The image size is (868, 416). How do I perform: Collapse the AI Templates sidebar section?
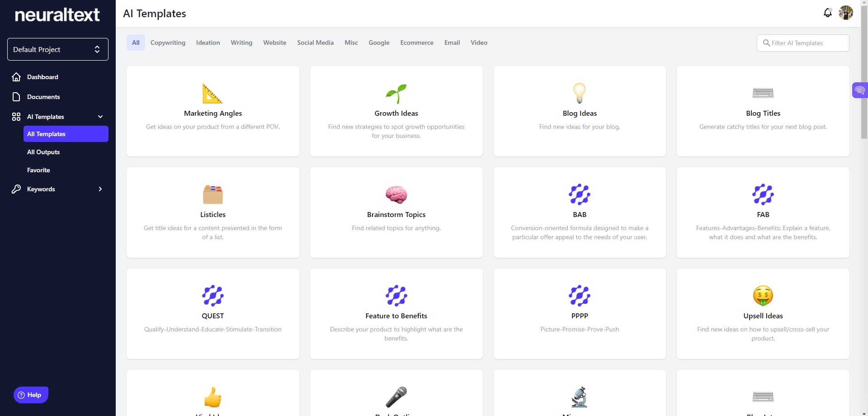100,117
